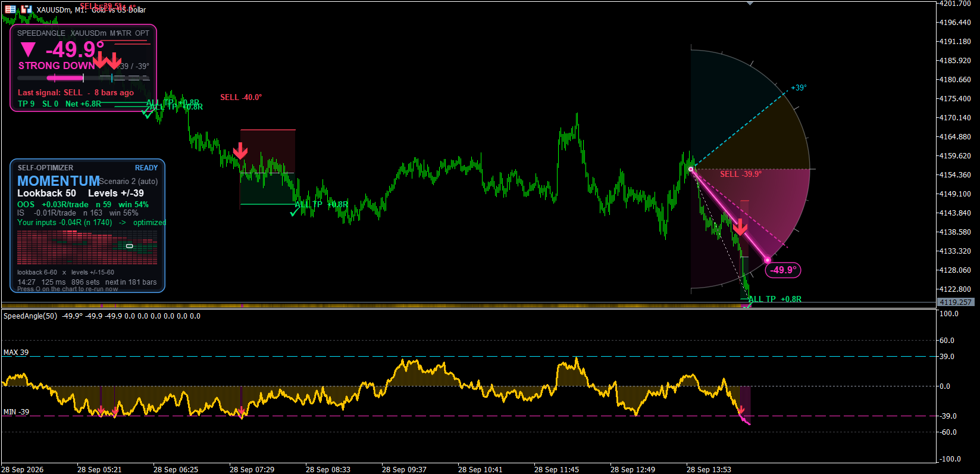Click the white-outlined cell in the optimizer heatmap
This screenshot has width=980, height=474.
tap(130, 246)
